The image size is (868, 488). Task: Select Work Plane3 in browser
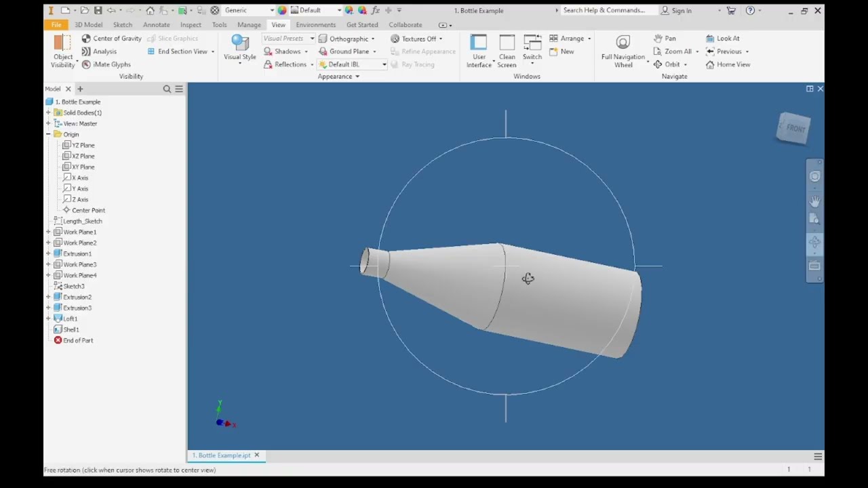coord(75,264)
